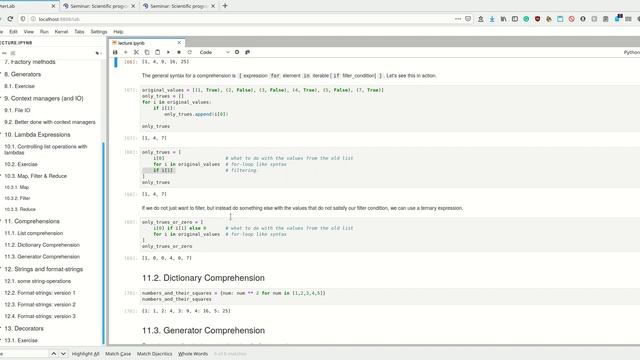Screen dimensions: 640x360
Task: Open the Kernel menu
Action: 61,31
